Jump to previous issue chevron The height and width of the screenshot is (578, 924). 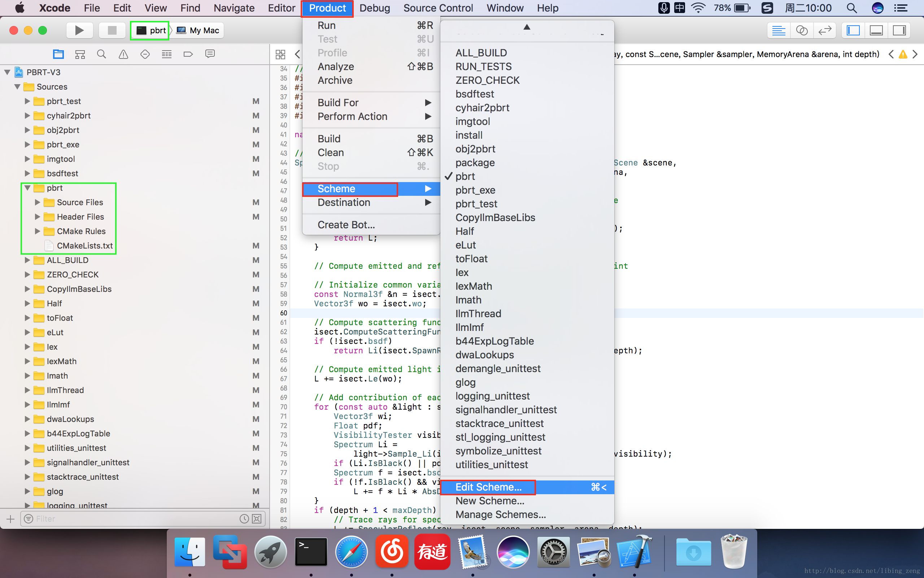tap(891, 54)
